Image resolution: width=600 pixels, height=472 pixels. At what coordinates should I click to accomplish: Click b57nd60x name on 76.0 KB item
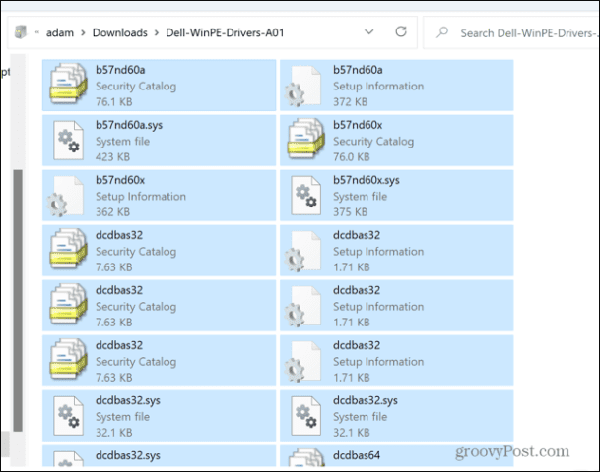(x=357, y=125)
